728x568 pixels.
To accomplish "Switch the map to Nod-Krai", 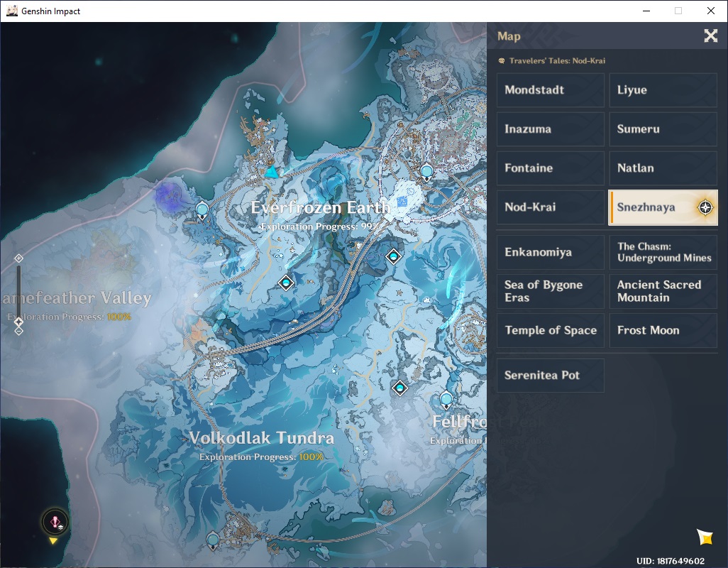I will coord(550,207).
